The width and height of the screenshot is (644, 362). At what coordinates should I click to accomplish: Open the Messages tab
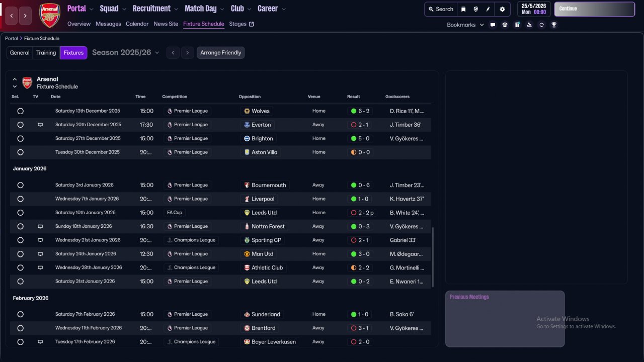pyautogui.click(x=108, y=24)
